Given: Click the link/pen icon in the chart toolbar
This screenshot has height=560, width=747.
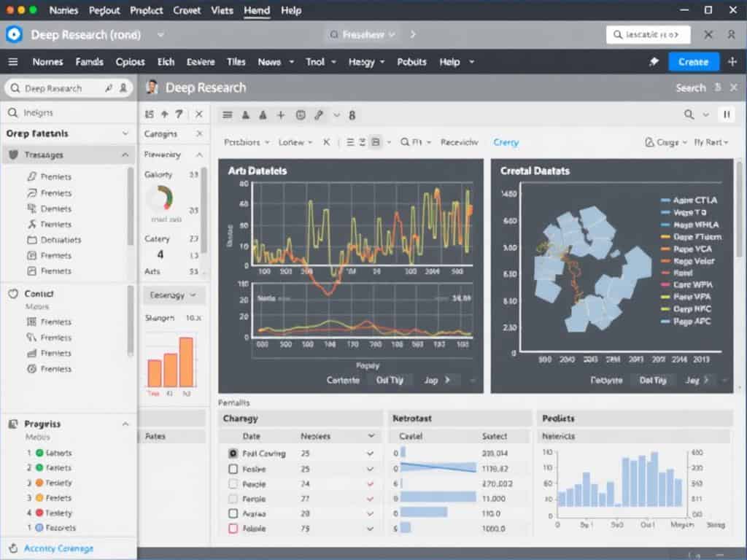Looking at the screenshot, I should pyautogui.click(x=319, y=114).
